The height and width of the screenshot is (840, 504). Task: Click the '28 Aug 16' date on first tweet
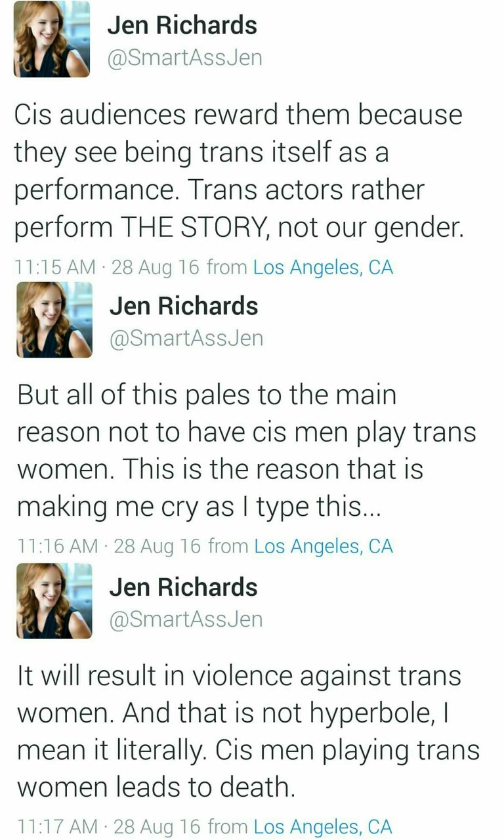(156, 268)
